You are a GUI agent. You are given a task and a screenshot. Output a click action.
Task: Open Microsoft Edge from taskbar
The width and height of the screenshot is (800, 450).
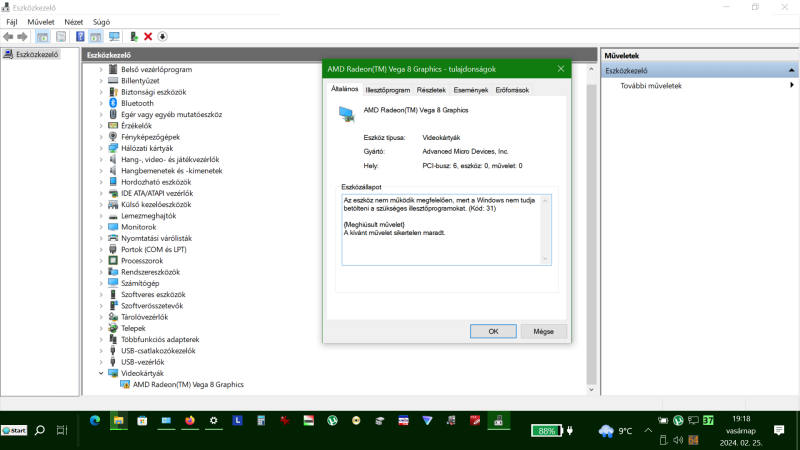tap(95, 421)
